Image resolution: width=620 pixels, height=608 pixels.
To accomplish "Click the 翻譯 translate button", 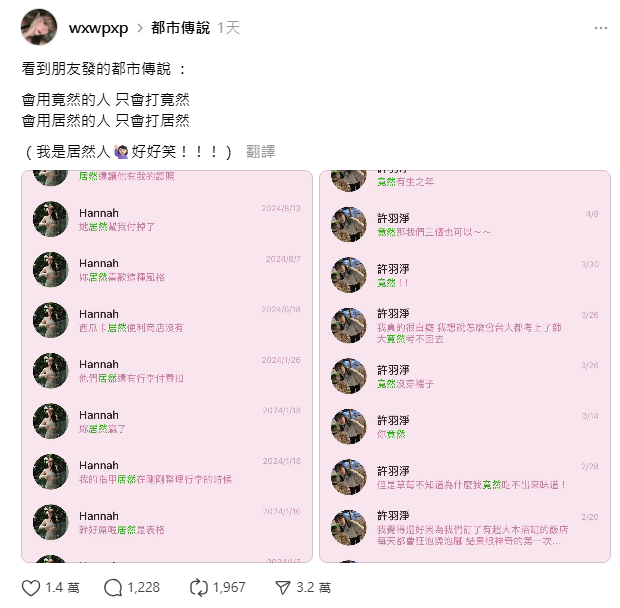I will [x=261, y=152].
